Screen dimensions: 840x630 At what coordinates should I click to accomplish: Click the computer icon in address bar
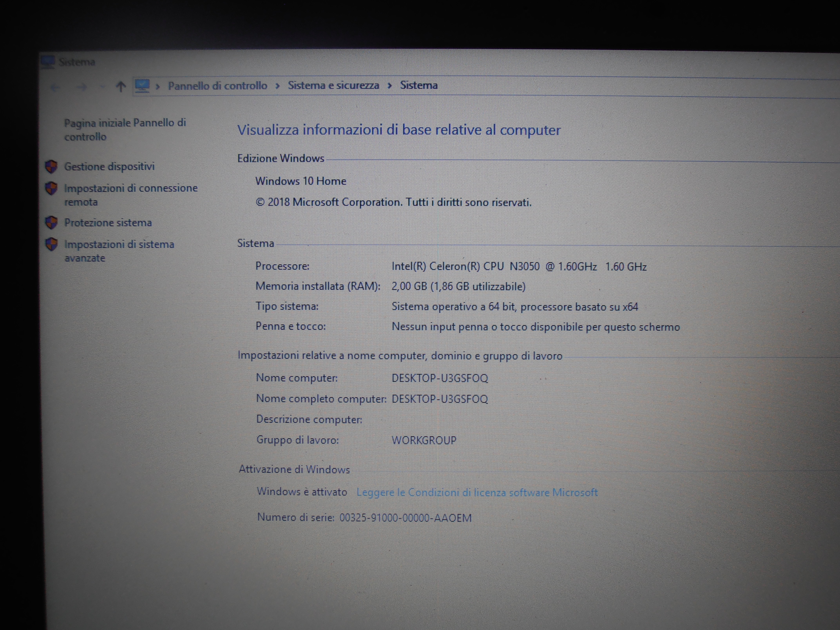142,86
